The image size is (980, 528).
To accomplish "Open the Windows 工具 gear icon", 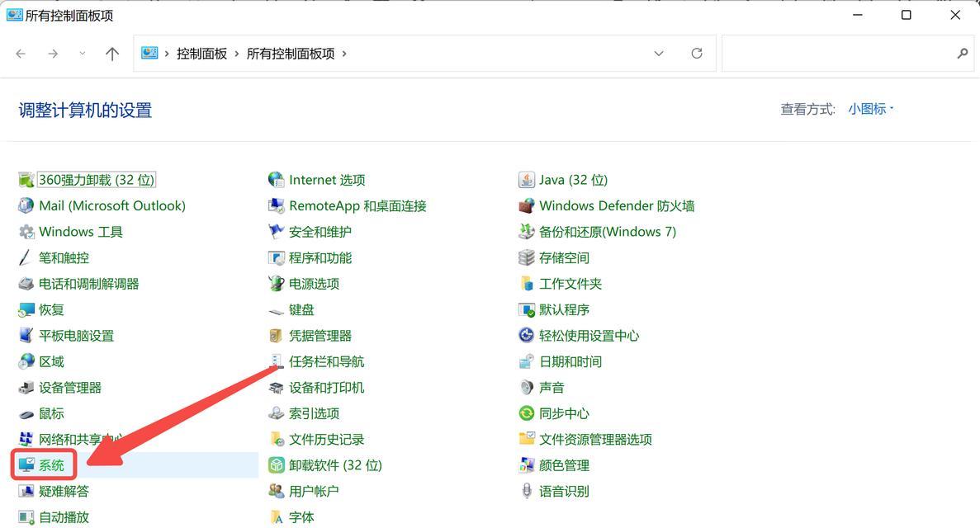I will 26,232.
